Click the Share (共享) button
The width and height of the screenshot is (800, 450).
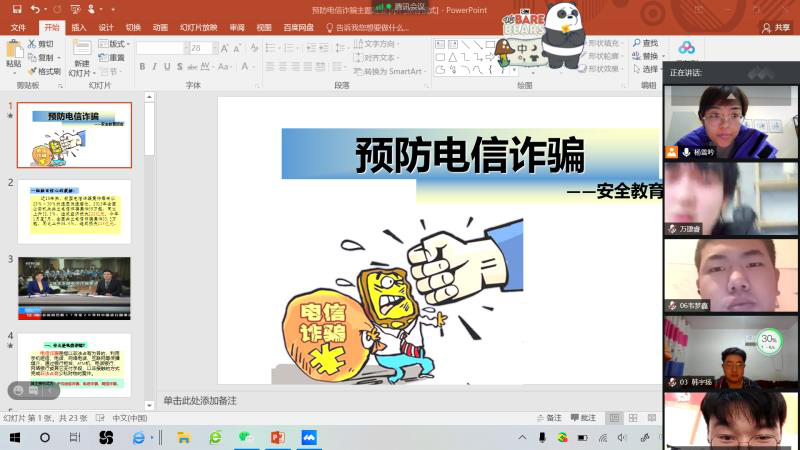[776, 27]
